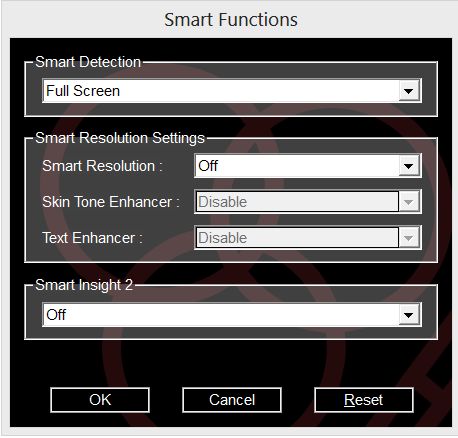Open the Text Enhancer dropdown
The image size is (458, 438).
pyautogui.click(x=308, y=238)
